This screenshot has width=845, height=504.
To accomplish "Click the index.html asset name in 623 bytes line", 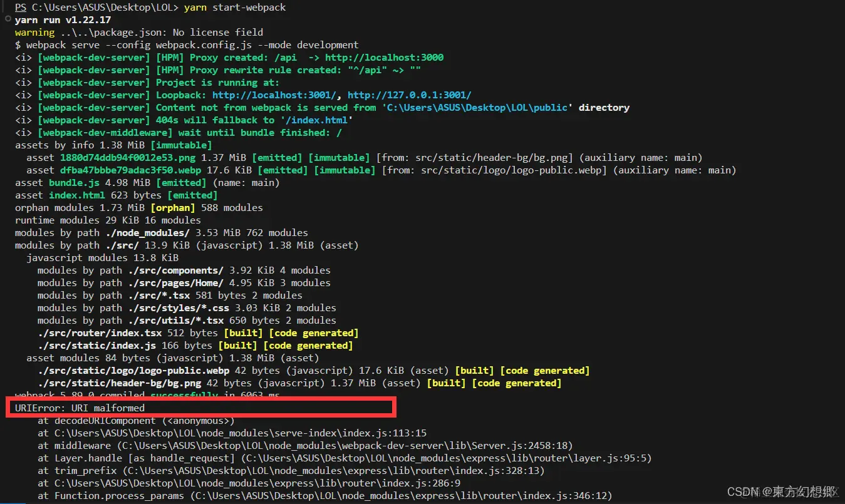I will 77,195.
